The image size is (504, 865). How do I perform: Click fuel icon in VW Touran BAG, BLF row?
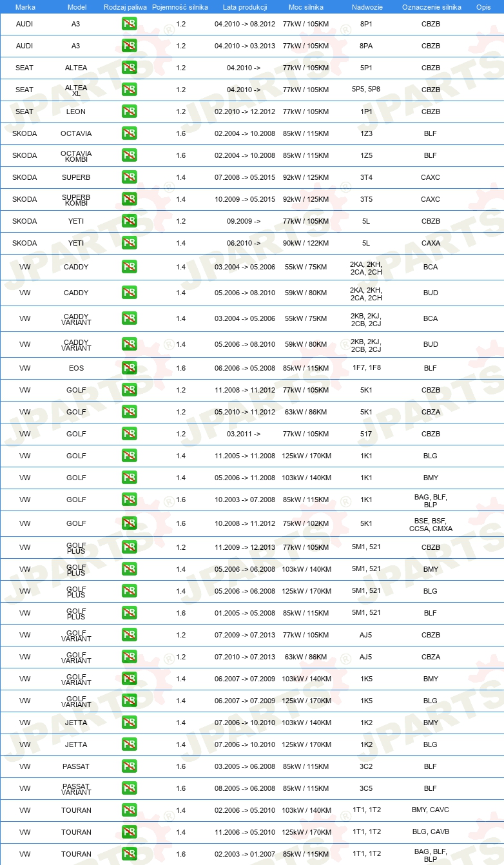[129, 854]
